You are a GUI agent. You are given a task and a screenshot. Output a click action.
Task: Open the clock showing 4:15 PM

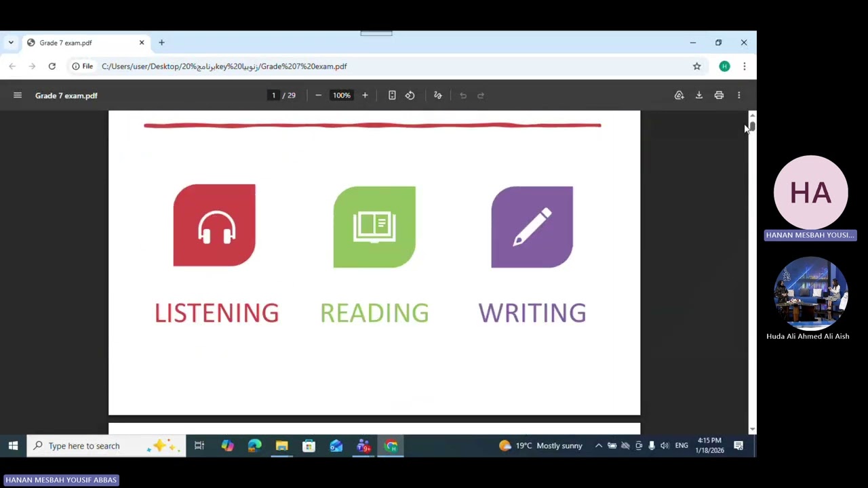coord(709,445)
